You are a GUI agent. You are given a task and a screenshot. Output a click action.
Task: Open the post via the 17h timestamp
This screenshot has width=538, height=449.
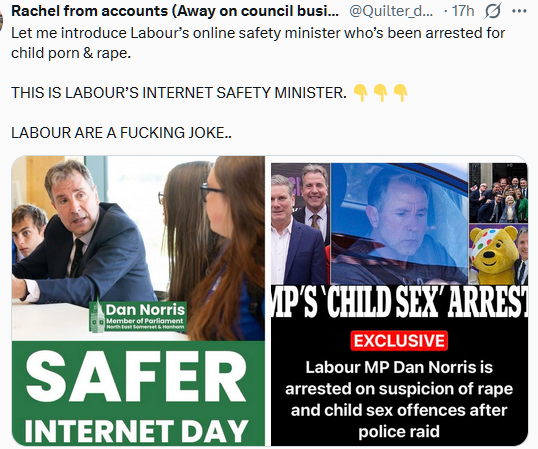pyautogui.click(x=463, y=11)
